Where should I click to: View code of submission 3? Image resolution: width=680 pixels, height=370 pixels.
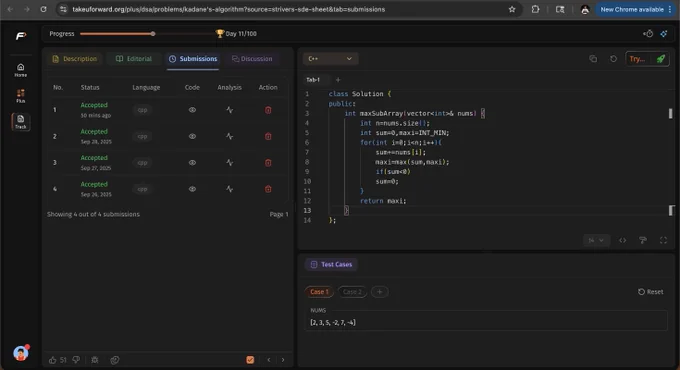(192, 163)
